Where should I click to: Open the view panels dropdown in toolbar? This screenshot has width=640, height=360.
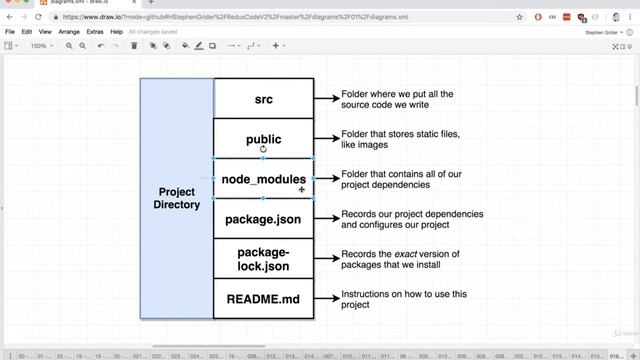click(x=11, y=46)
